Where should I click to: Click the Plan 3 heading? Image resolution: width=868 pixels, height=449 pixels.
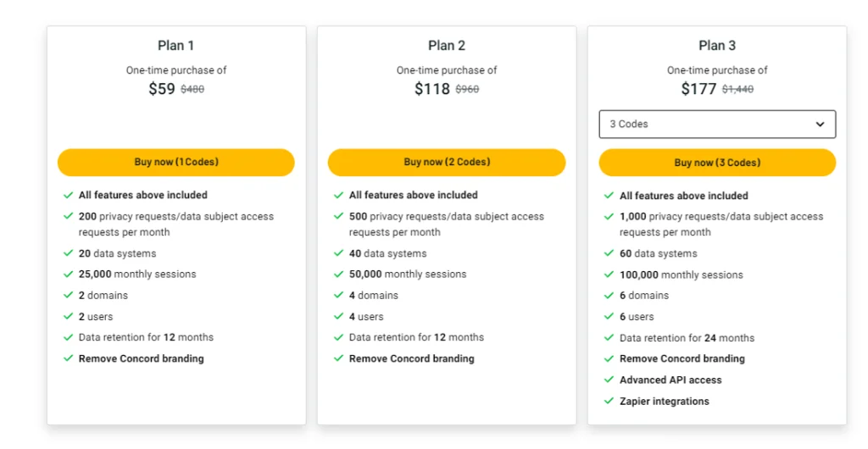717,46
